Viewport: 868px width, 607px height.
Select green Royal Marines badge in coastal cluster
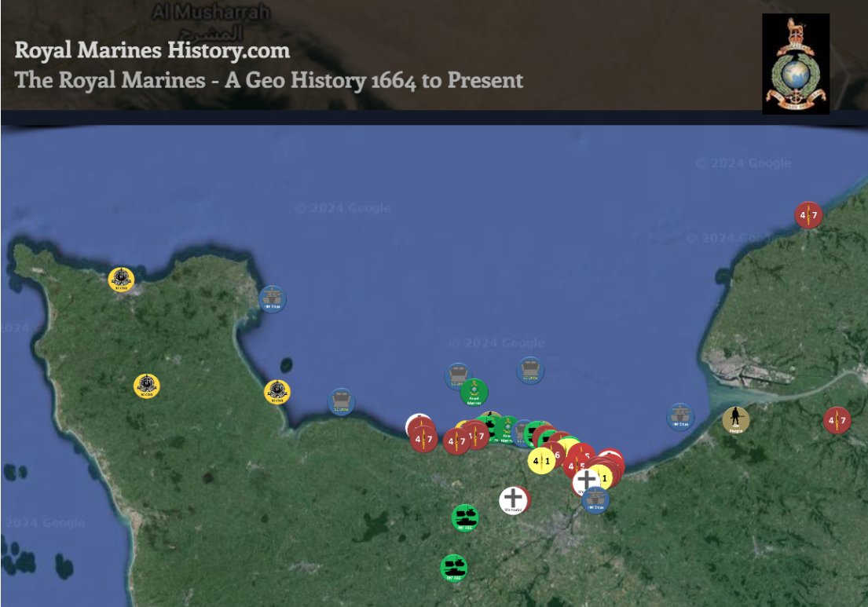click(507, 430)
